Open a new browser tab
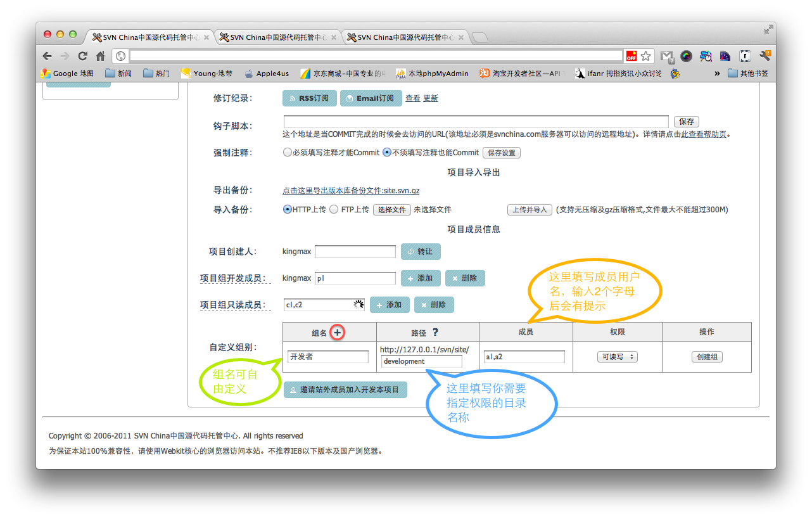The height and width of the screenshot is (519, 812). coord(480,37)
